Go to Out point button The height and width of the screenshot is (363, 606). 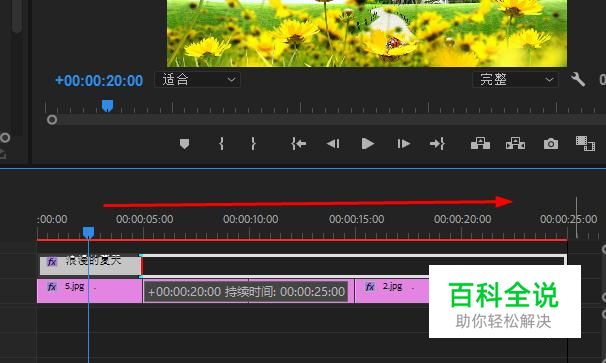point(437,144)
